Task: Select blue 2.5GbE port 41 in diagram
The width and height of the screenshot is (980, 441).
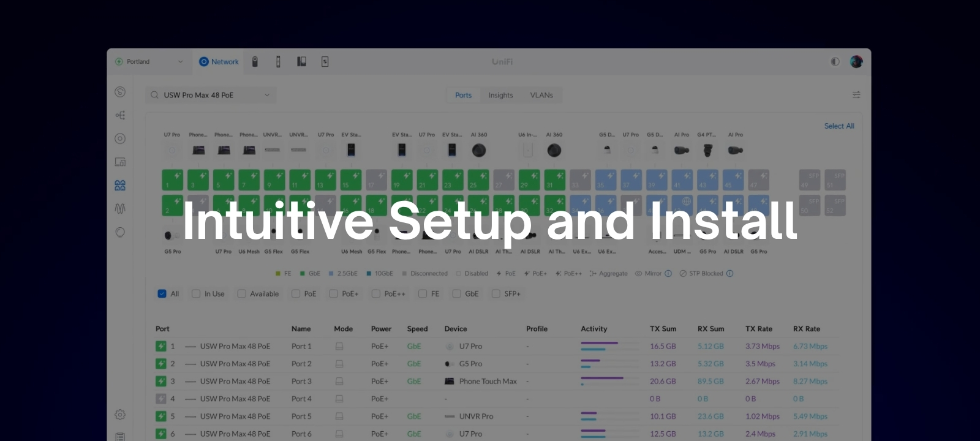Action: pos(682,180)
